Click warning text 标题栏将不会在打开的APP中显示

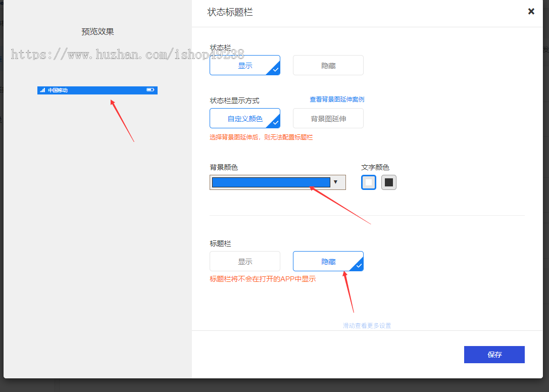click(x=263, y=279)
